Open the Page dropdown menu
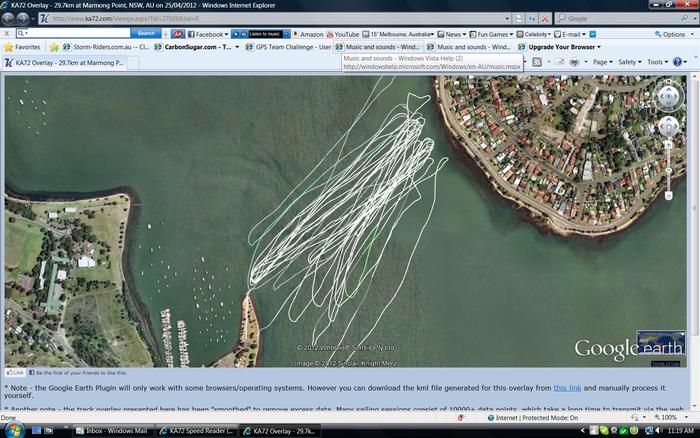700x438 pixels. point(603,62)
